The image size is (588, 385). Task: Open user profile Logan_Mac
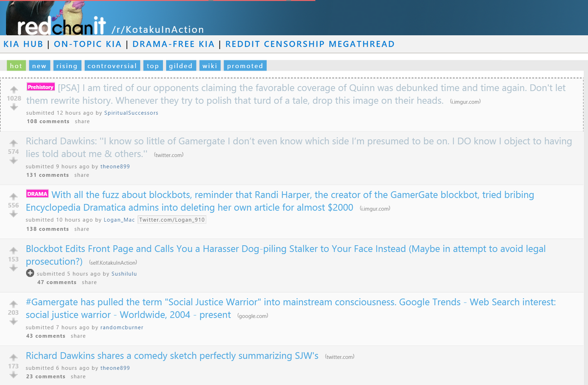tap(119, 220)
